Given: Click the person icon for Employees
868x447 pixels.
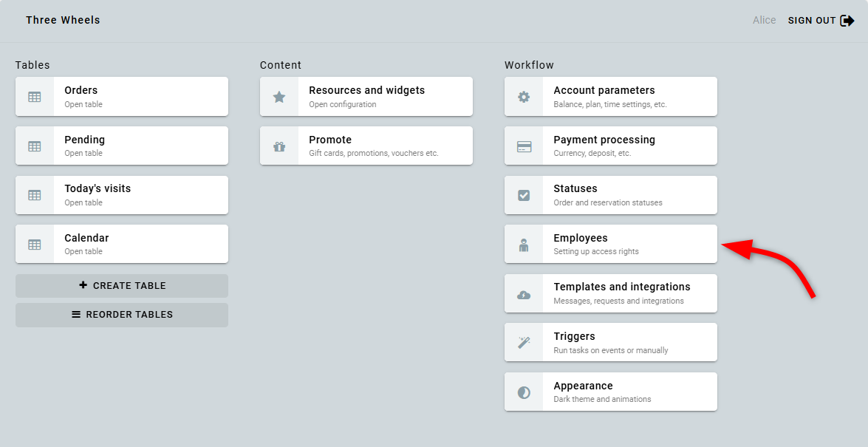Looking at the screenshot, I should (524, 245).
